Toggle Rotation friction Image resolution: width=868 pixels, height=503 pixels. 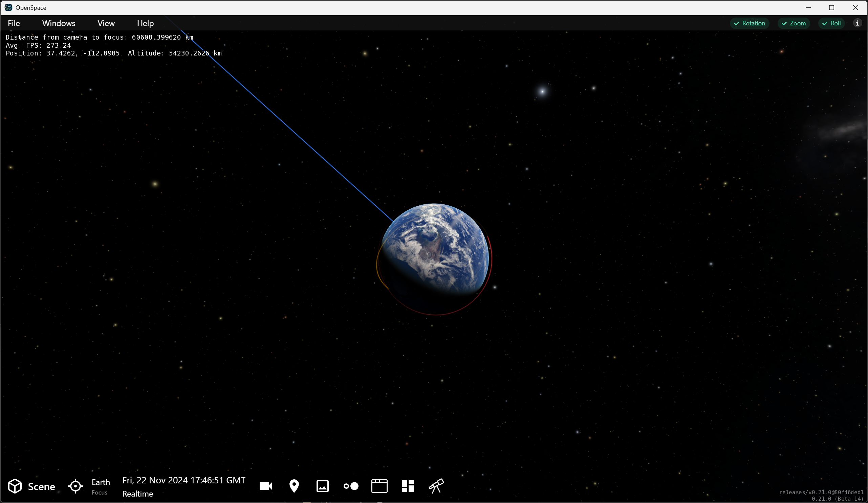(x=749, y=23)
